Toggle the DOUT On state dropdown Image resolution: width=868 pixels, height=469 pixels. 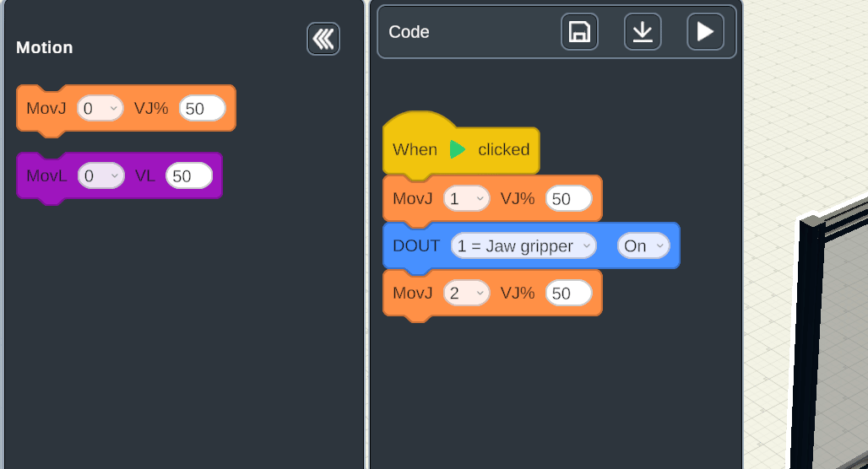click(643, 246)
